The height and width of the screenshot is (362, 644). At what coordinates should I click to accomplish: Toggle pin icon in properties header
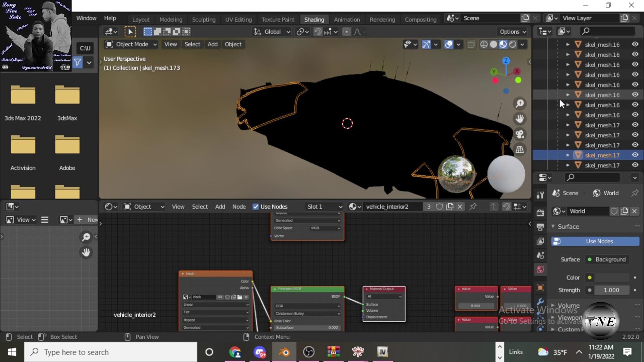635,193
